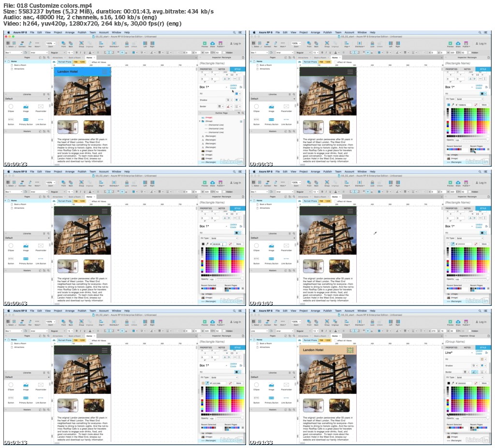Screen dimensions: 495x448
Task: Click Bring to Front icon in 00:00:23 frame
Action: [x=63, y=43]
